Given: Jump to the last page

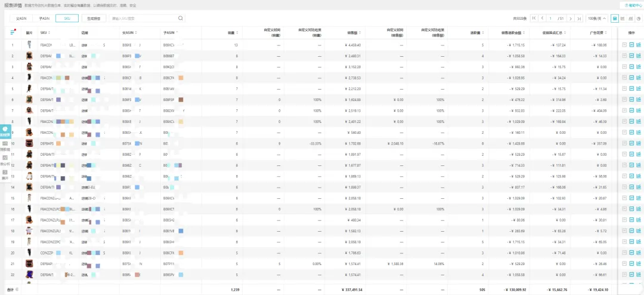Looking at the screenshot, I should [578, 18].
